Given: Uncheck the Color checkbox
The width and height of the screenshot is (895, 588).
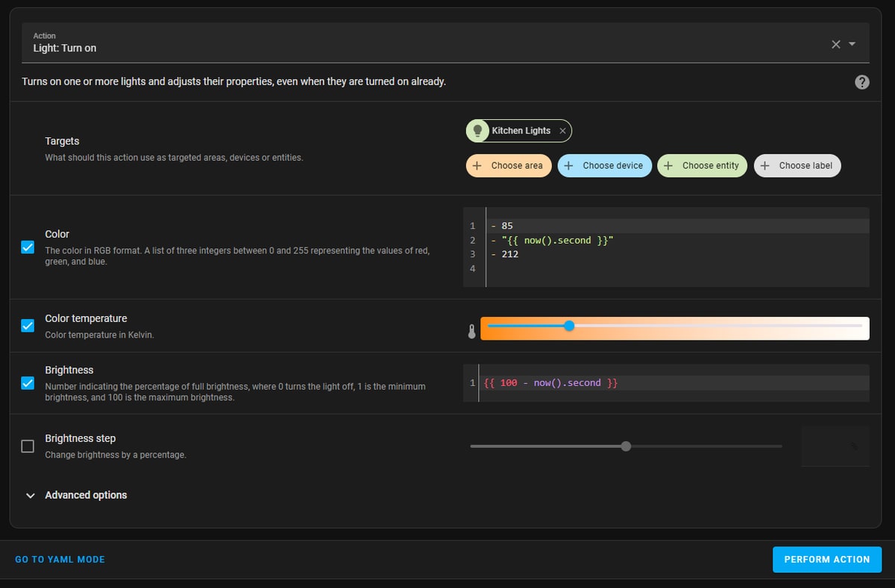Looking at the screenshot, I should point(28,247).
